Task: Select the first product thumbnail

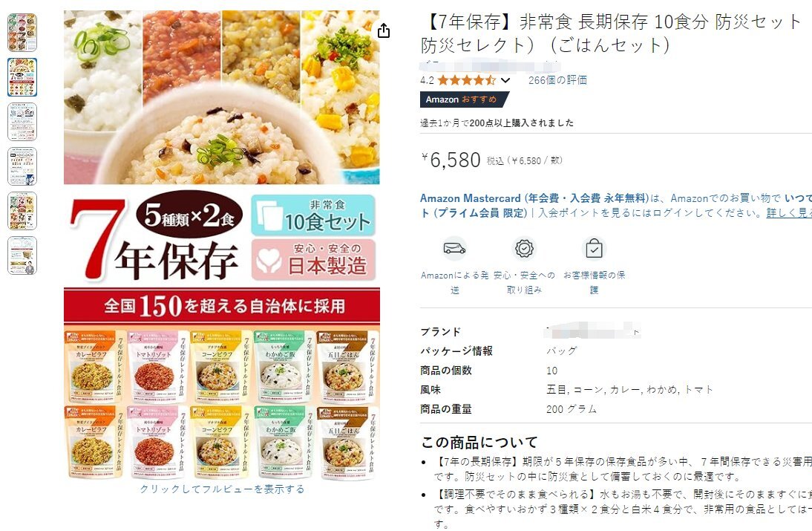Action: click(x=22, y=33)
